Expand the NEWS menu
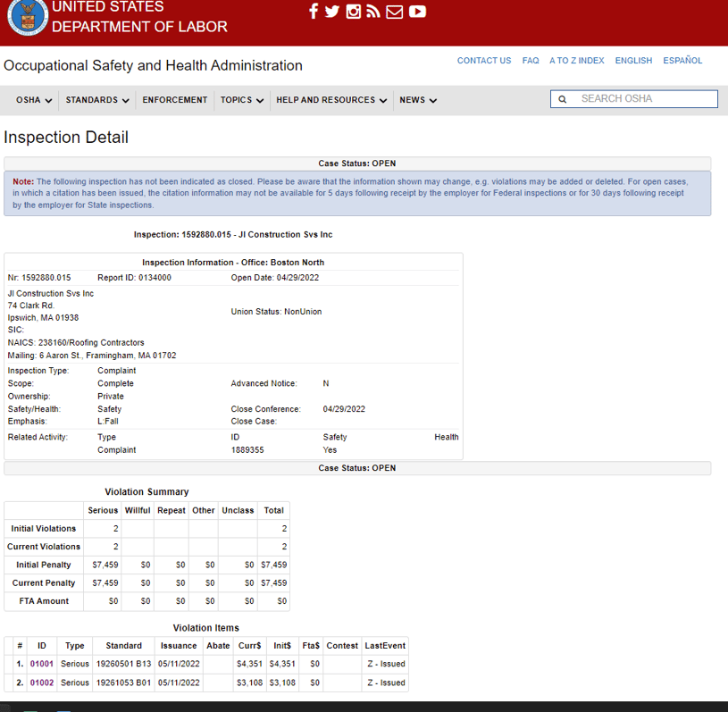Image resolution: width=728 pixels, height=712 pixels. click(418, 100)
